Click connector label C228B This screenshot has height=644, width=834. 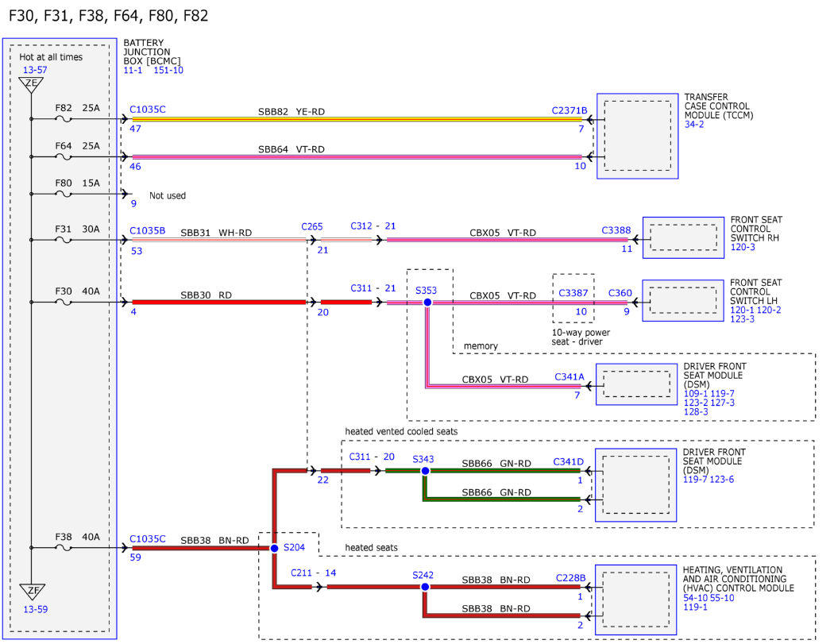571,577
